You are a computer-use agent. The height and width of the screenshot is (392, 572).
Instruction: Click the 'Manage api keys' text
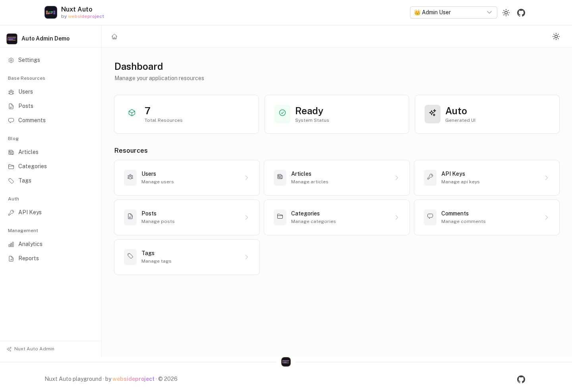[460, 182]
